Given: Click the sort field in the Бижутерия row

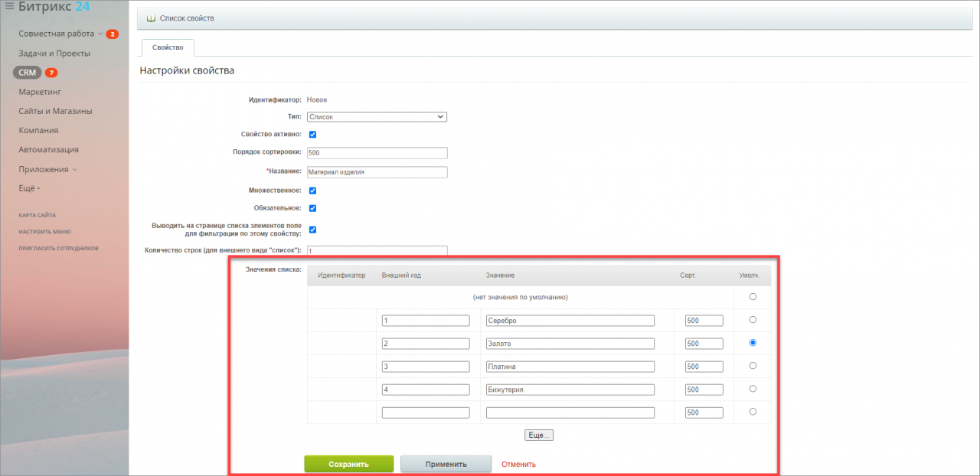Looking at the screenshot, I should [704, 390].
